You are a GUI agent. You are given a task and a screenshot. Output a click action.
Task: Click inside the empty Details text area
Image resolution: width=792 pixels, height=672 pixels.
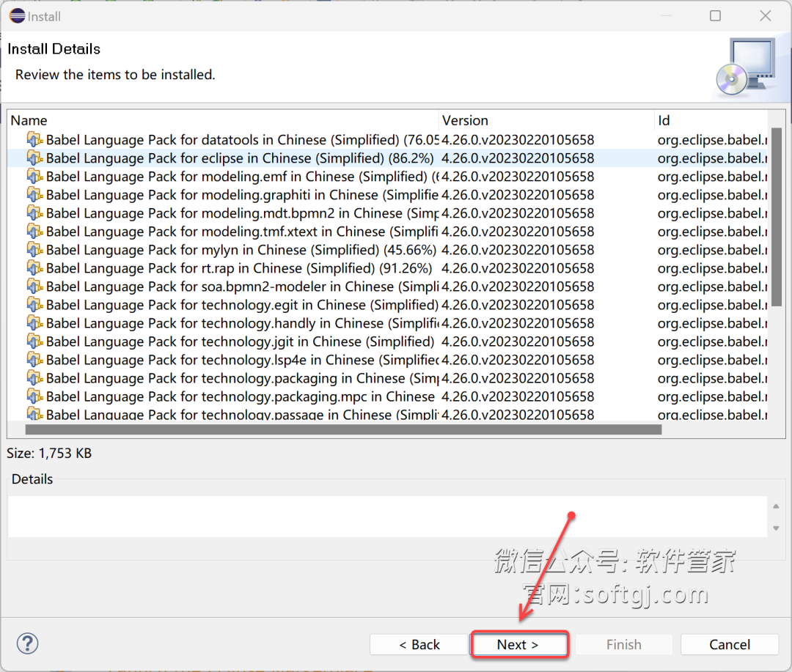click(x=387, y=517)
